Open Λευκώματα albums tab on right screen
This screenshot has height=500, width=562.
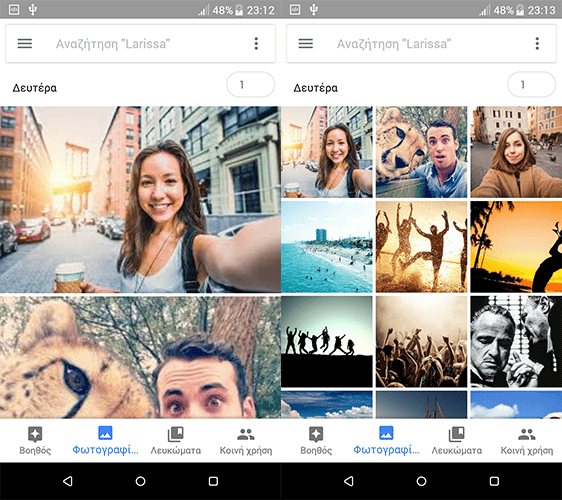coord(457,441)
